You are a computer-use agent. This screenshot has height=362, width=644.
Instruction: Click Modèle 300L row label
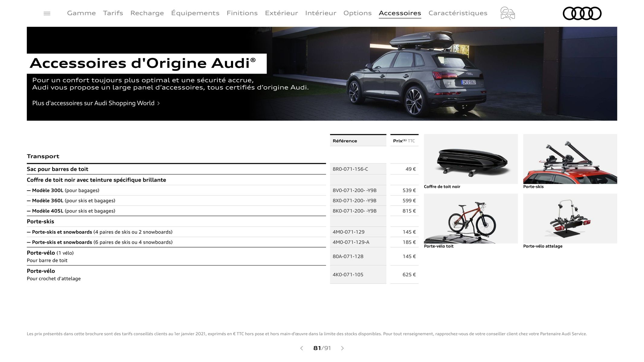(63, 190)
